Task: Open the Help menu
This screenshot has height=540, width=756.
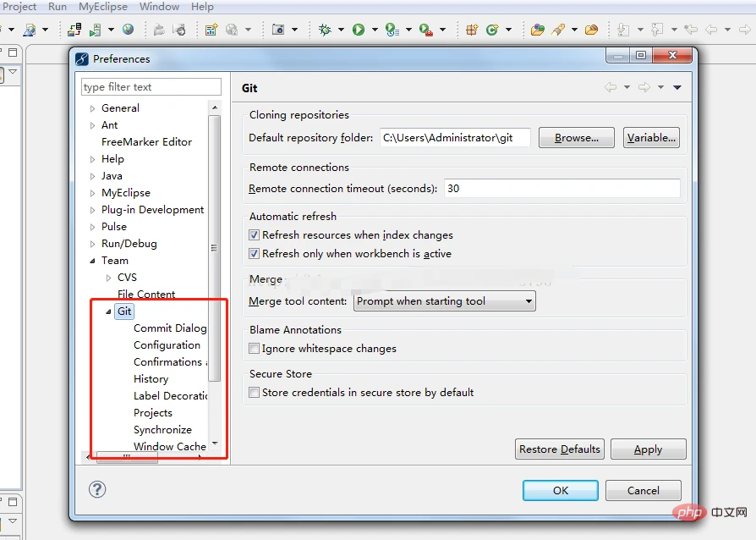Action: [202, 7]
